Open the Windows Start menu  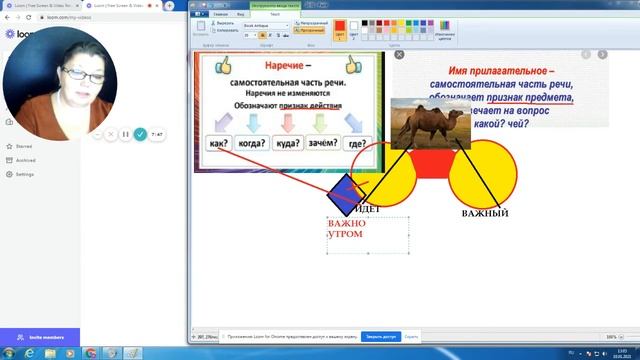pos(8,353)
